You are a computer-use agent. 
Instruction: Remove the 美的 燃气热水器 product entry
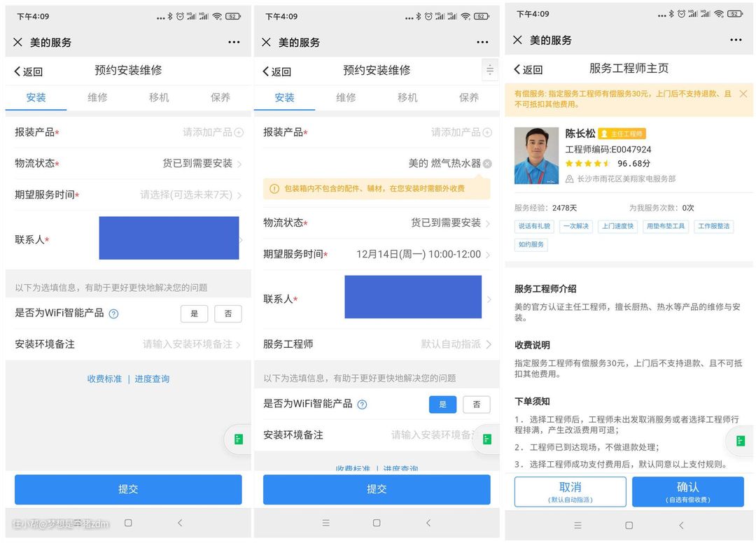click(487, 164)
